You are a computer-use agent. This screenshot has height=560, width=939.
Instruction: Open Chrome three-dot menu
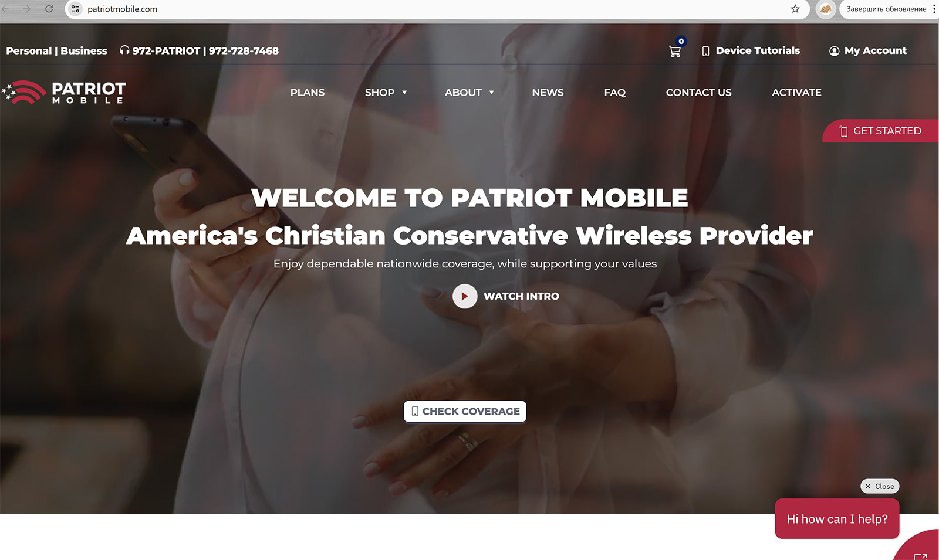point(934,9)
